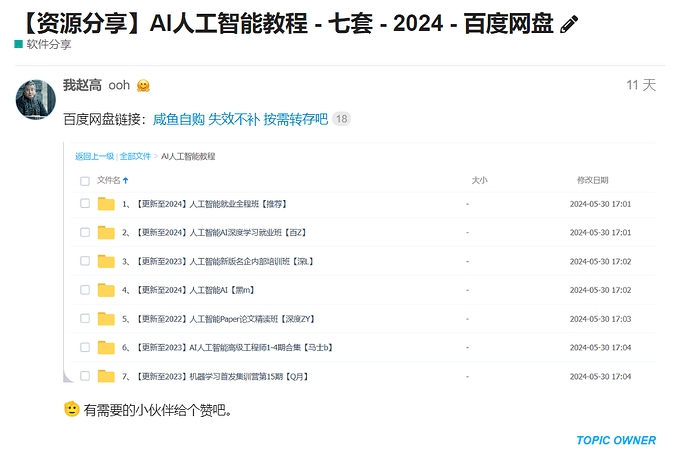This screenshot has height=453, width=690.
Task: Tick the checkbox for folder 7 机器学习首发集训营
Action: point(85,376)
